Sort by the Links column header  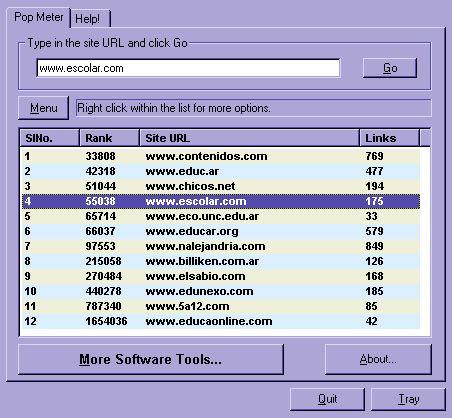click(x=389, y=138)
